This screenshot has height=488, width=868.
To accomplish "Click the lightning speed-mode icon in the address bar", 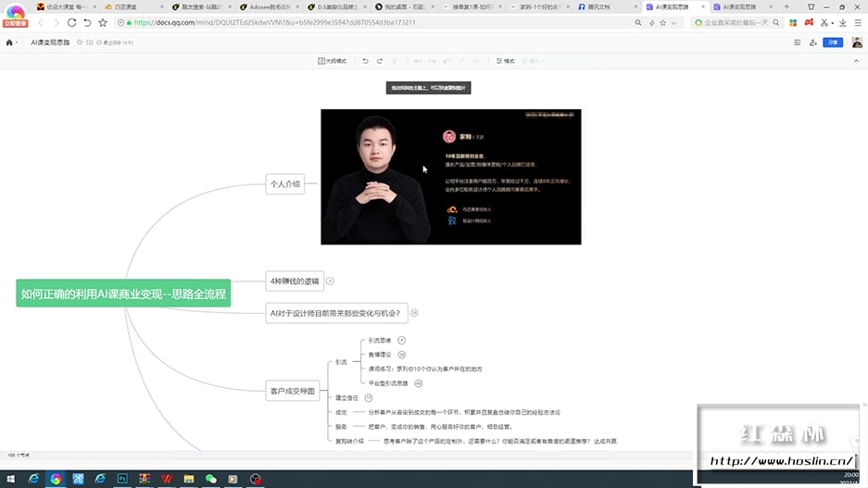I will [651, 22].
